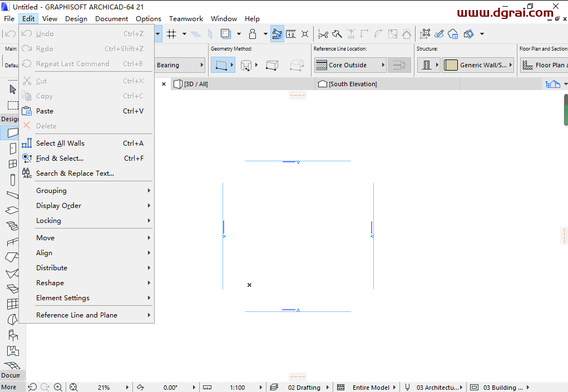The width and height of the screenshot is (568, 392).
Task: Click the Set User Origin icon
Action: tap(305, 34)
